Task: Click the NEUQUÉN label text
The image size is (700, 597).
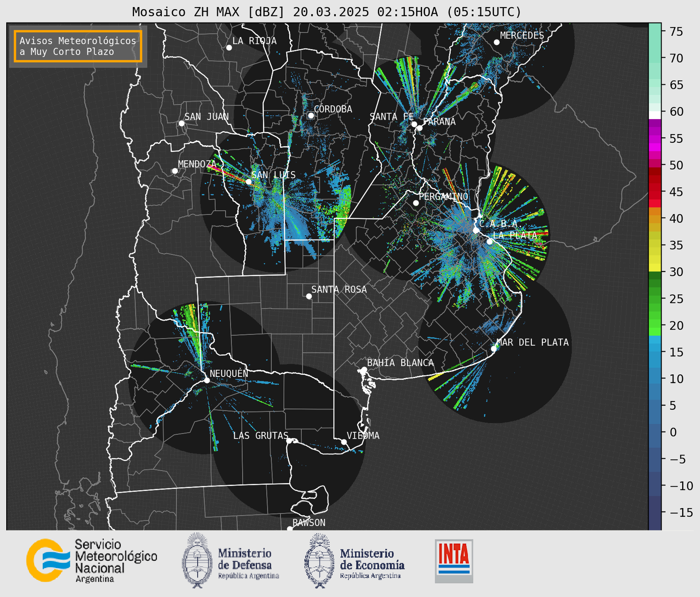Action: 229,373
